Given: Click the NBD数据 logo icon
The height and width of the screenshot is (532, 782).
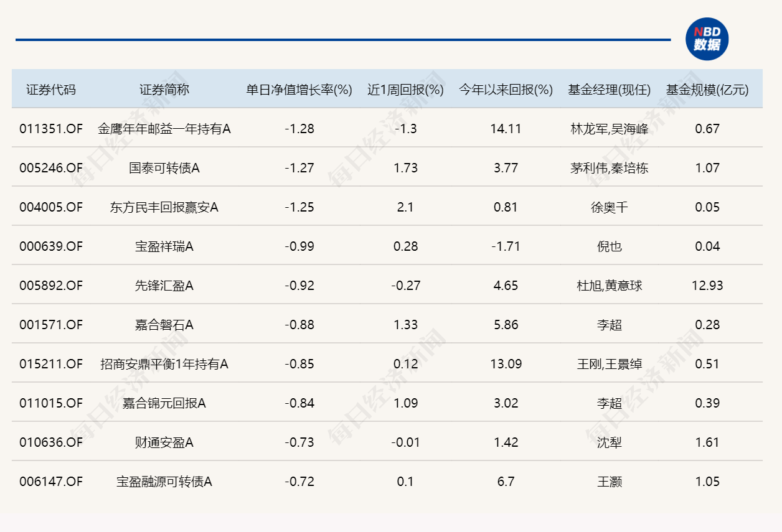Looking at the screenshot, I should click(707, 39).
